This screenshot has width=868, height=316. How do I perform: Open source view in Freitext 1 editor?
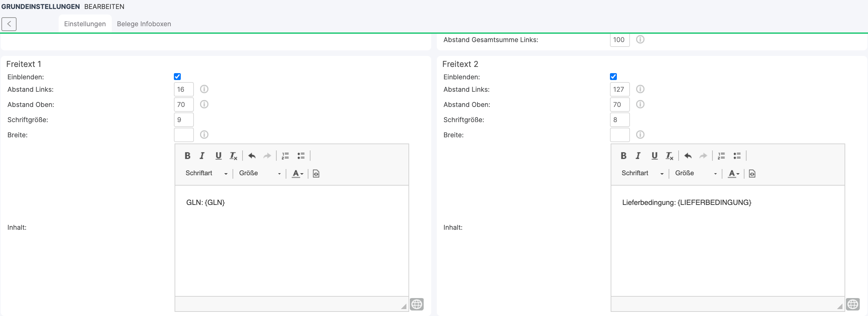pos(316,174)
